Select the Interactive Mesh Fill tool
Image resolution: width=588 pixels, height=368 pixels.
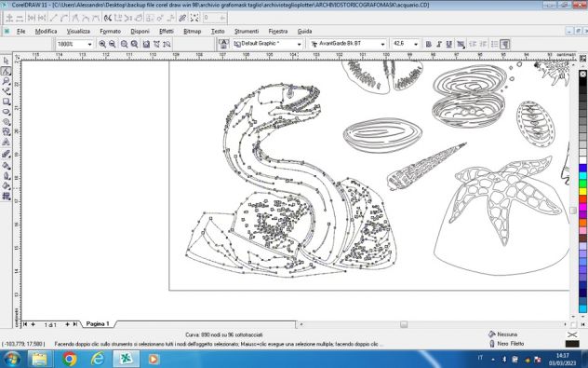[6, 196]
